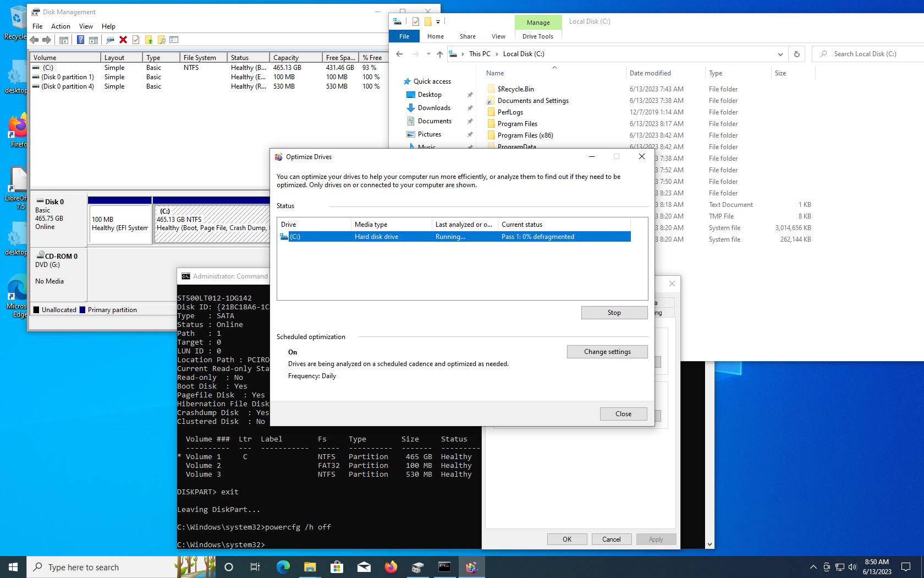
Task: Stop the drive optimization
Action: pyautogui.click(x=614, y=313)
